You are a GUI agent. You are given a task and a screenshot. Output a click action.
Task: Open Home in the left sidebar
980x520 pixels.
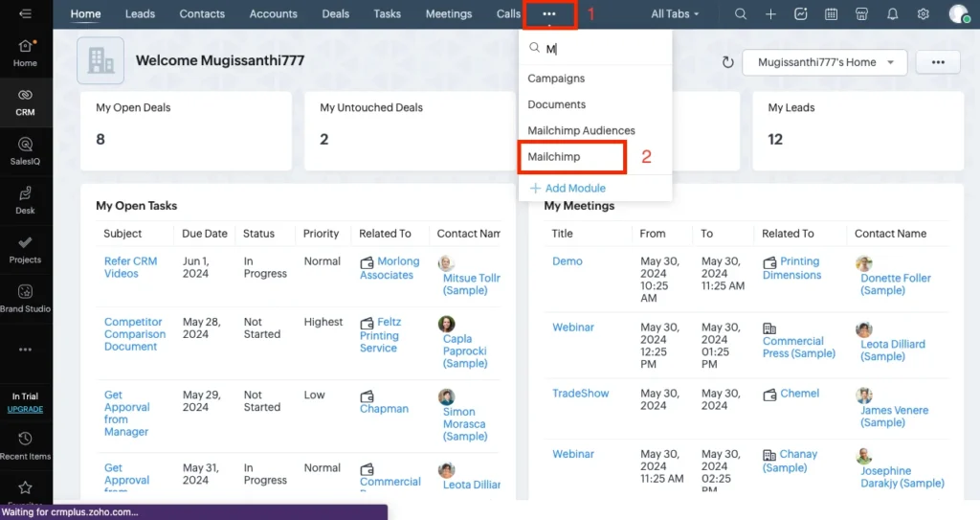point(25,54)
